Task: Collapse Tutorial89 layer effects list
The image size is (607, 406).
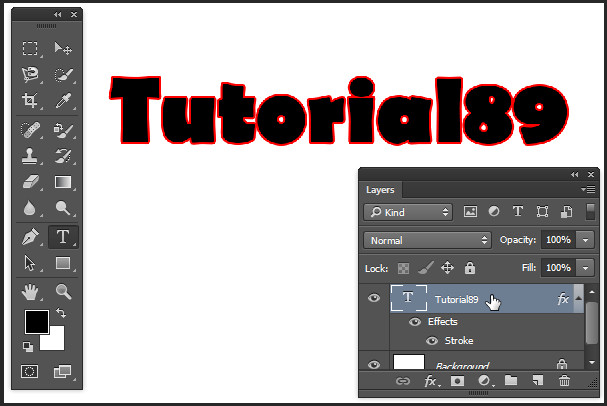Action: (x=578, y=298)
